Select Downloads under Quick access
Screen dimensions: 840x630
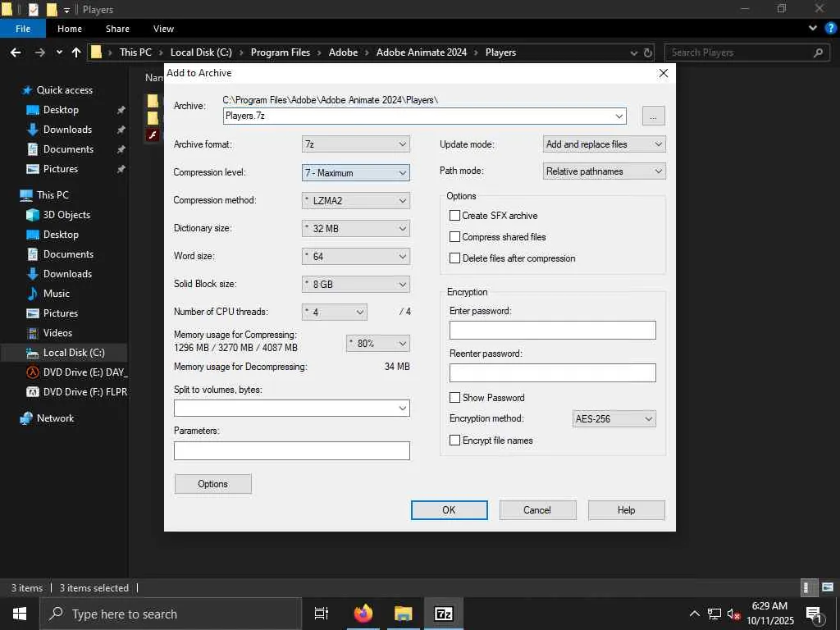[x=67, y=129]
